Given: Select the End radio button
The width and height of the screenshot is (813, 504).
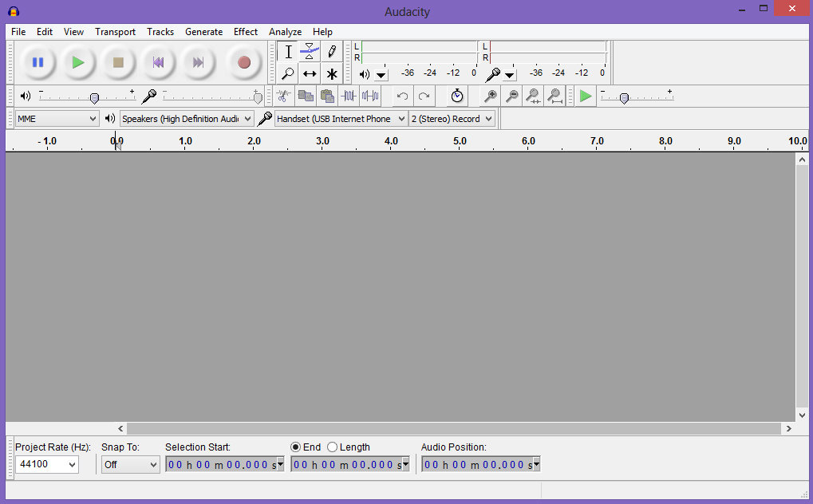Looking at the screenshot, I should point(295,447).
